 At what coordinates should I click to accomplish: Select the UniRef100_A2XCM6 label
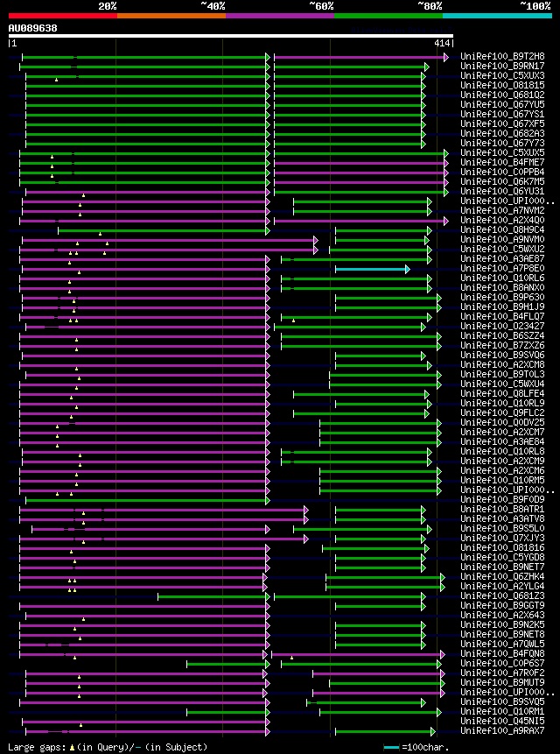click(x=502, y=469)
